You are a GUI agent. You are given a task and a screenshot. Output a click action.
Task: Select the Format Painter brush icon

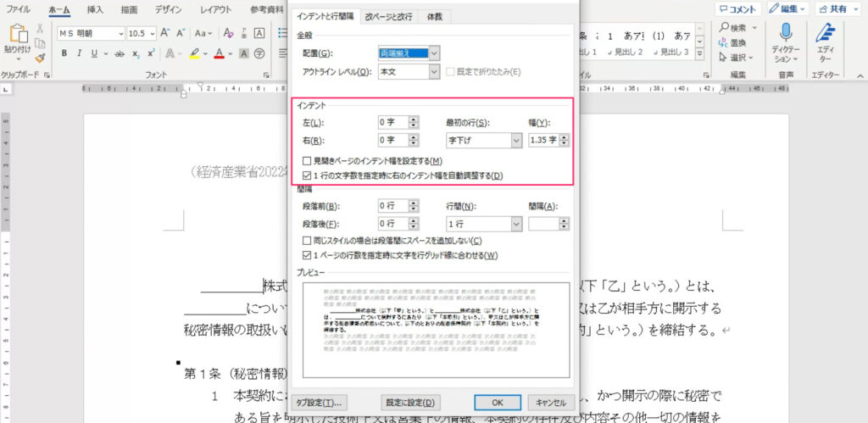click(x=40, y=58)
